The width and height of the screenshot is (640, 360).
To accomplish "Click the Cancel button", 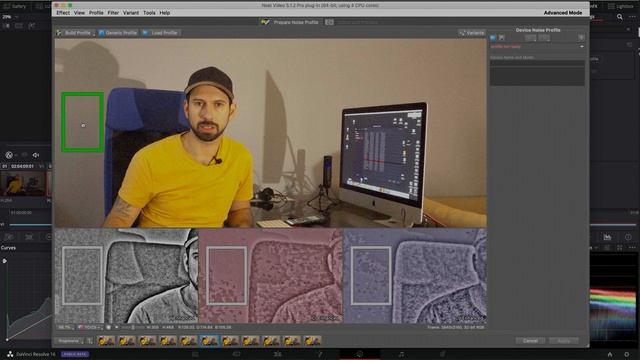I will click(x=530, y=341).
